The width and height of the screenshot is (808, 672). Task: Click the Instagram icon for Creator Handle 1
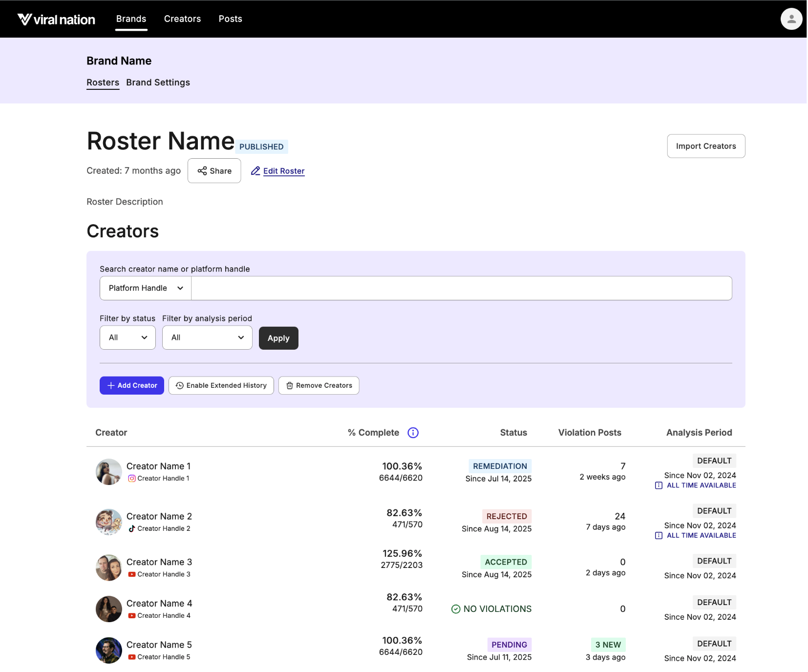point(131,479)
